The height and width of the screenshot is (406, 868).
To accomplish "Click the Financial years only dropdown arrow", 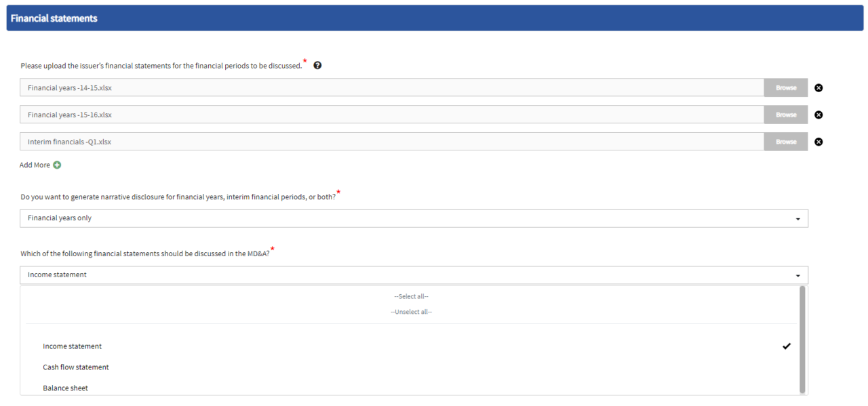I will [x=797, y=219].
